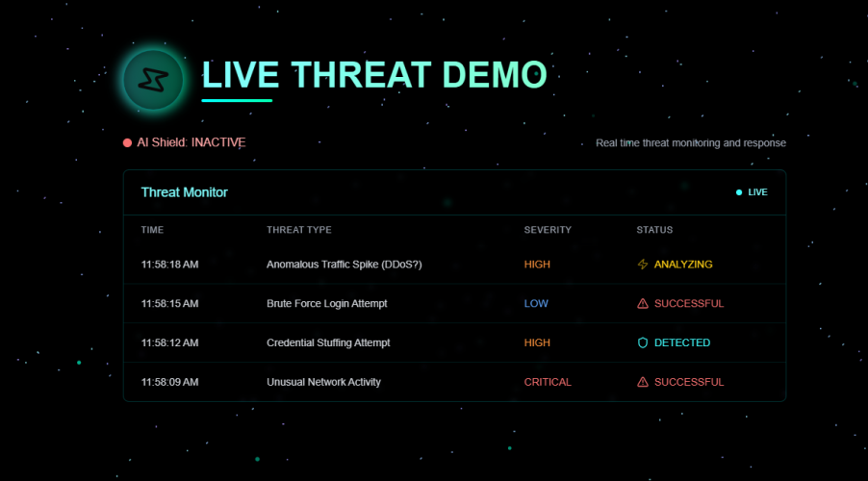
Task: Select the 11:58:12 AM timestamp
Action: [x=169, y=342]
